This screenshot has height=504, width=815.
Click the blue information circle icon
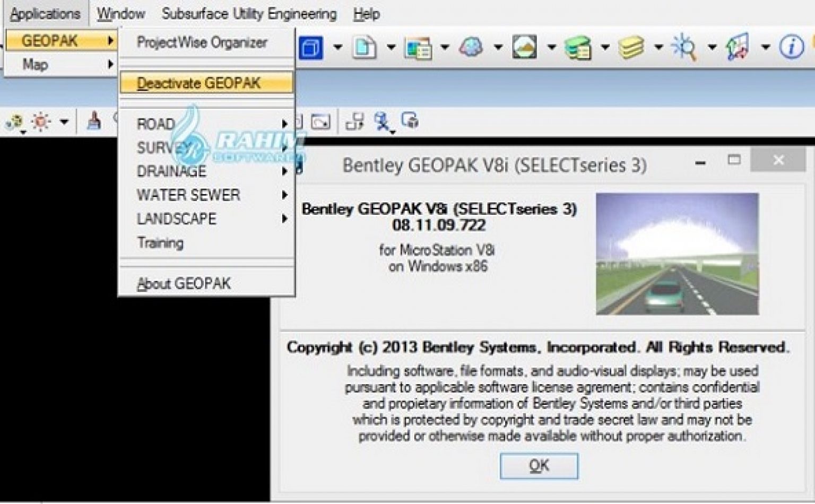coord(791,47)
